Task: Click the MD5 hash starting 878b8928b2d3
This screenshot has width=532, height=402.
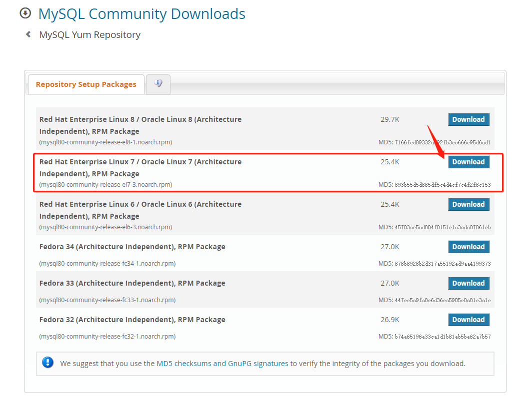Action: [442, 264]
